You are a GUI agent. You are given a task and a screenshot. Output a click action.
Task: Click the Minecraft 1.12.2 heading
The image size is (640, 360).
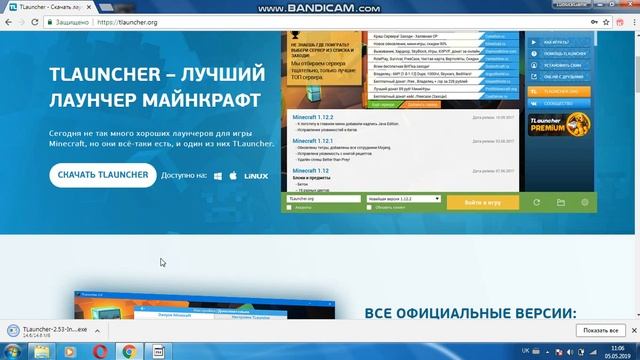pyautogui.click(x=313, y=117)
